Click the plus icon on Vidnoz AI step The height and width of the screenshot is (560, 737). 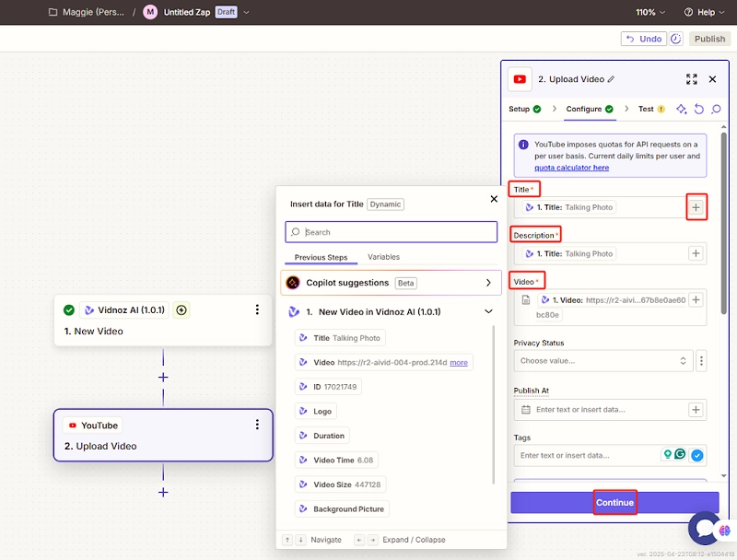coord(181,310)
